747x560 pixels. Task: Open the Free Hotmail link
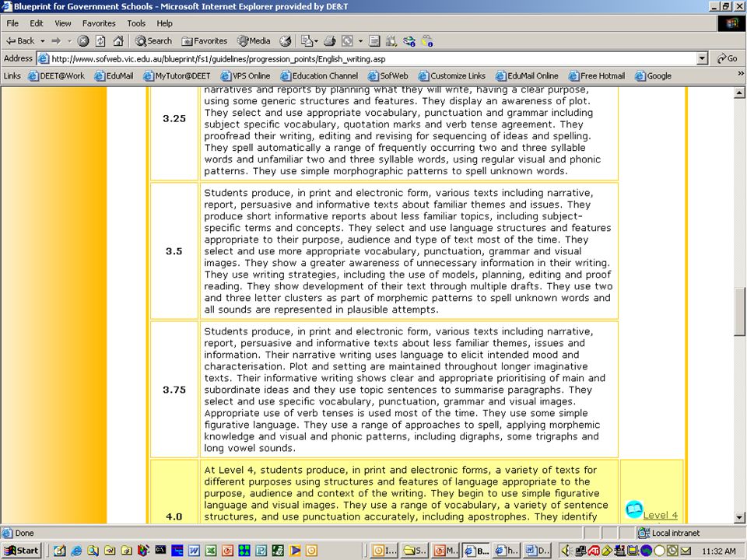pyautogui.click(x=597, y=75)
